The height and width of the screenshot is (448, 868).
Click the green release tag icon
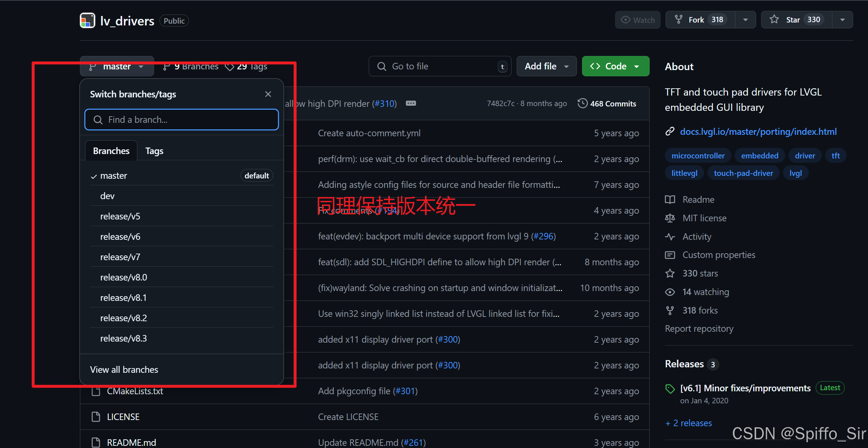670,389
